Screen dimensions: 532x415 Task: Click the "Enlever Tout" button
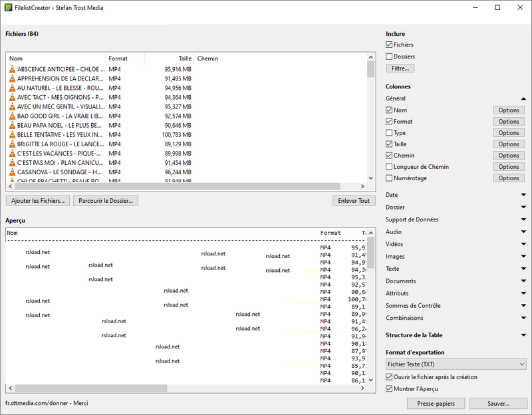pyautogui.click(x=354, y=200)
